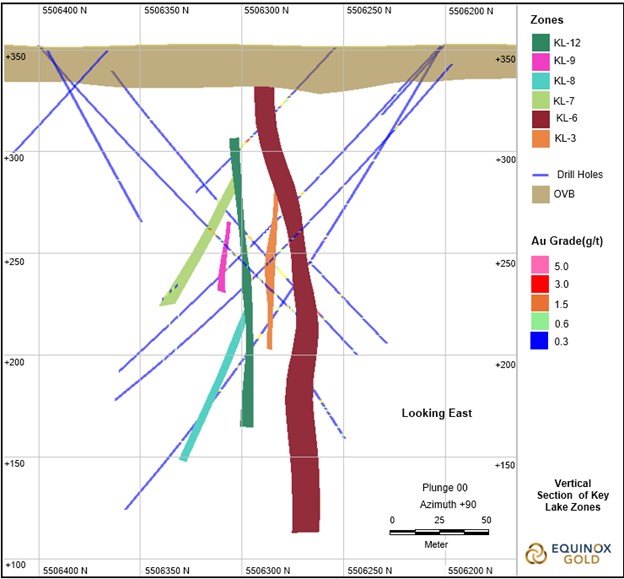Select the KL-6 maroon legend swatch
The width and height of the screenshot is (624, 579).
pyautogui.click(x=541, y=119)
